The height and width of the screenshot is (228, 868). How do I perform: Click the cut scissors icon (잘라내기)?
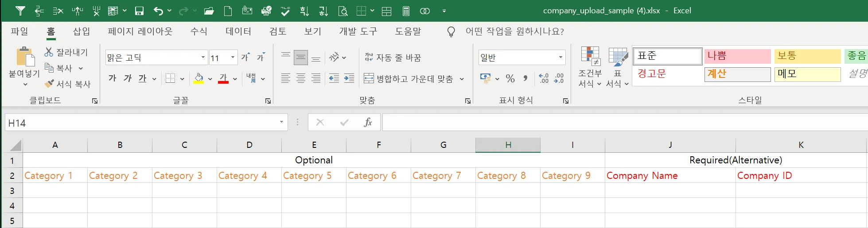49,52
